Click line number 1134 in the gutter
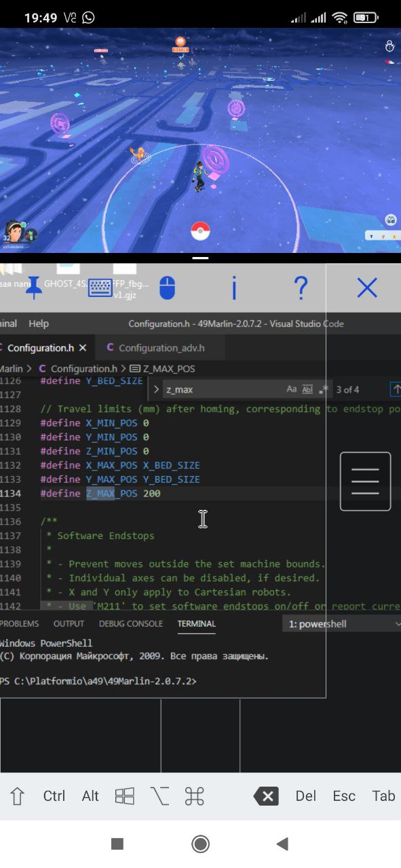Screen dimensions: 401x868 click(12, 494)
